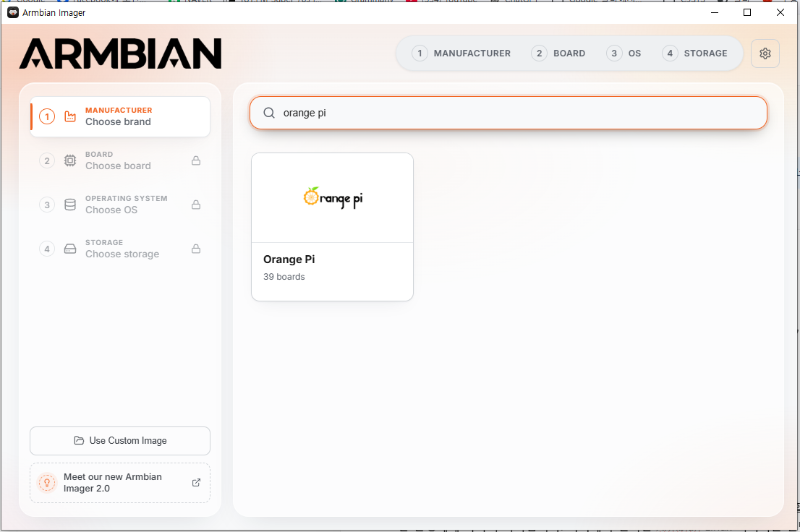Click the folder icon on Use Custom Image
The height and width of the screenshot is (532, 800).
79,440
